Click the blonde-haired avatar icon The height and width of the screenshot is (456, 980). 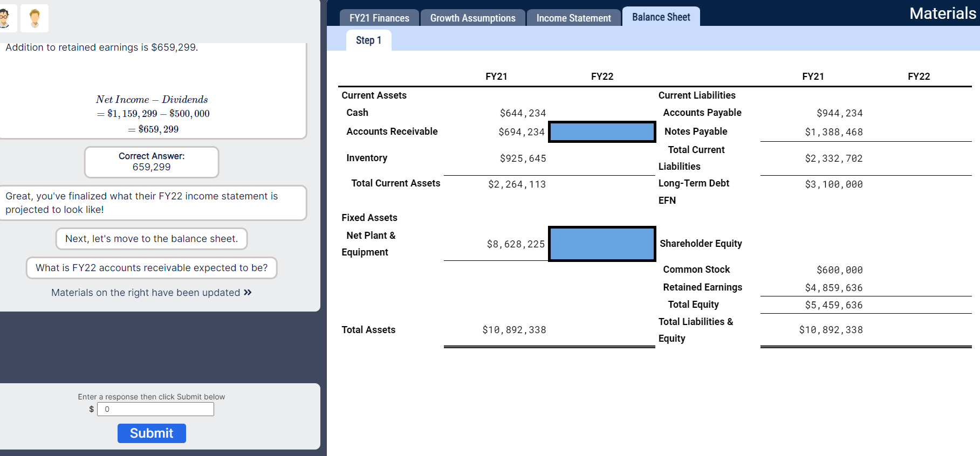click(x=35, y=18)
